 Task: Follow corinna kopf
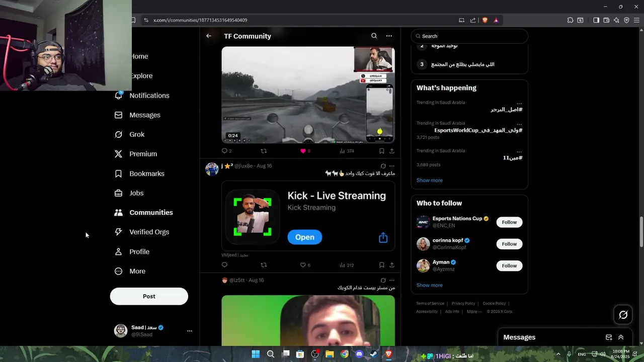point(509,244)
